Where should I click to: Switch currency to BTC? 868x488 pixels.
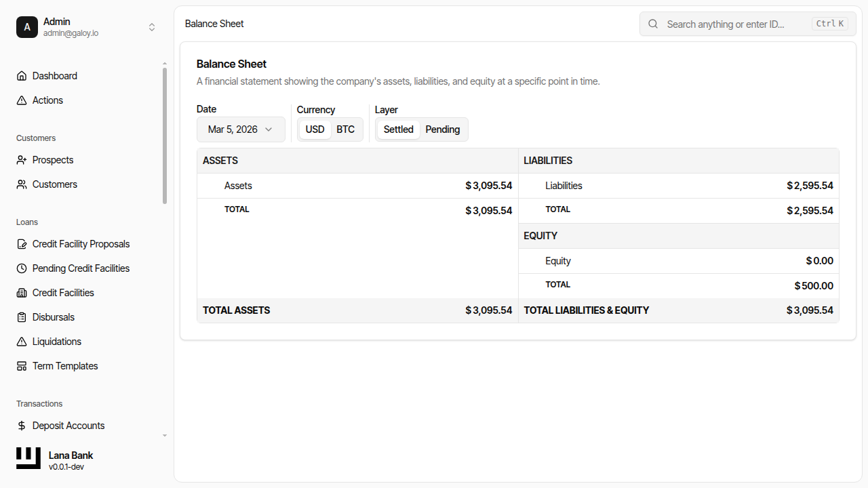click(x=346, y=129)
